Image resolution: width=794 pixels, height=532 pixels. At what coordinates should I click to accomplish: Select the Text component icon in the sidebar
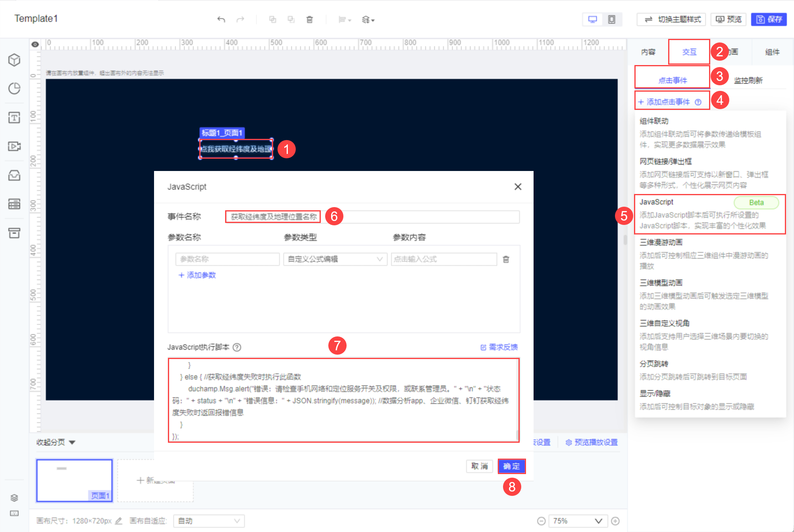pos(14,117)
